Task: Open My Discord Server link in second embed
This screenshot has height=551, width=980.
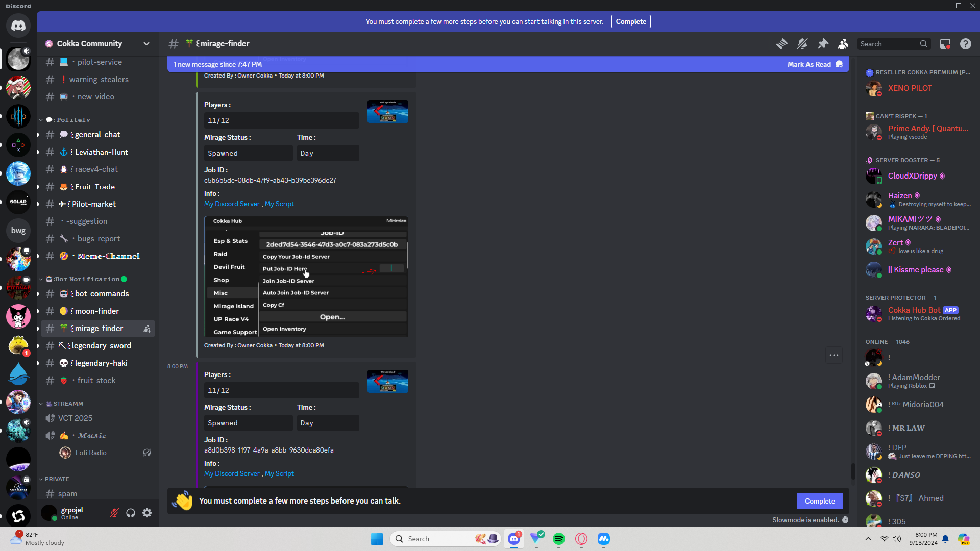Action: 232,473
